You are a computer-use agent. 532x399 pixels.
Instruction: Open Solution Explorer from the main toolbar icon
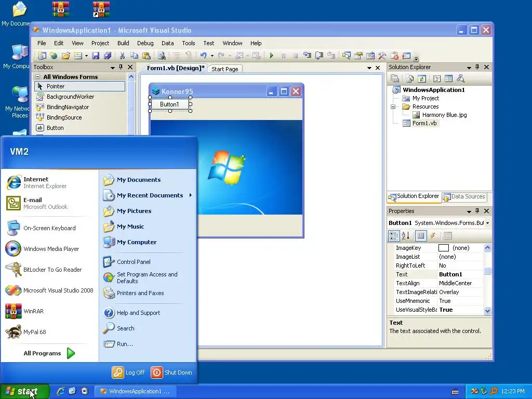[346, 56]
